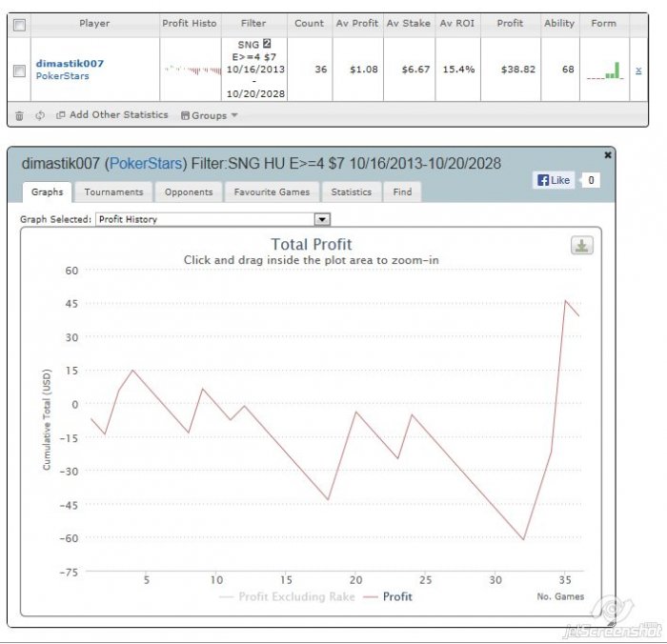Sort by the Filter column header
This screenshot has width=667, height=644.
click(253, 24)
